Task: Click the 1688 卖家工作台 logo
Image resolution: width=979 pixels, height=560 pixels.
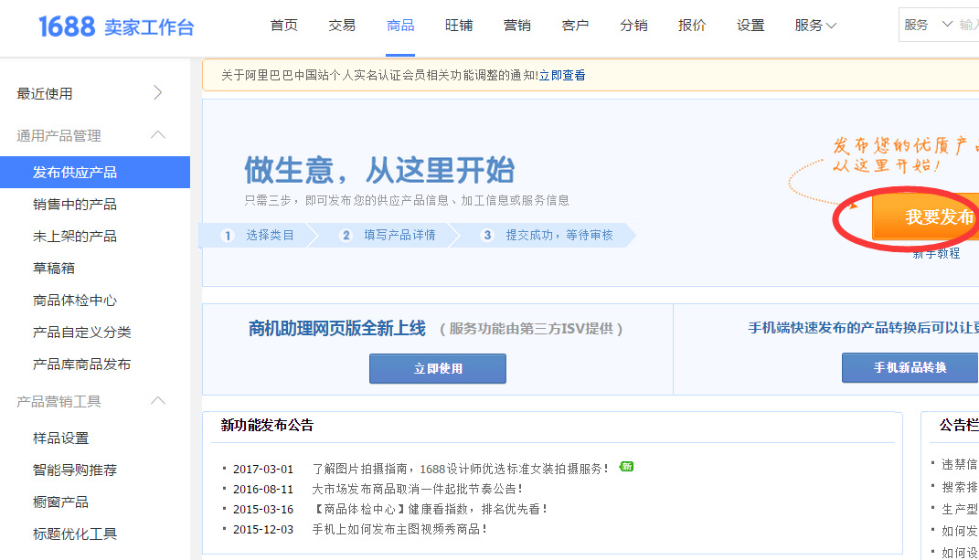Action: (116, 26)
